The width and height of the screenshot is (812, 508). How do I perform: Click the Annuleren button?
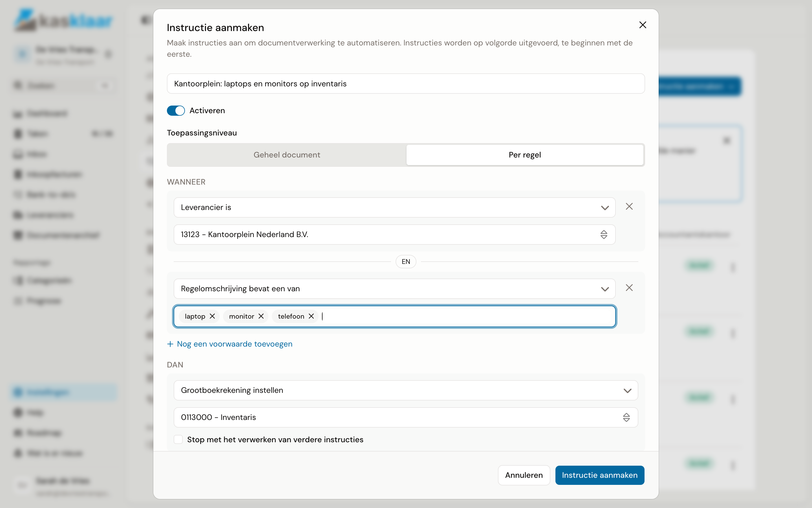point(524,475)
